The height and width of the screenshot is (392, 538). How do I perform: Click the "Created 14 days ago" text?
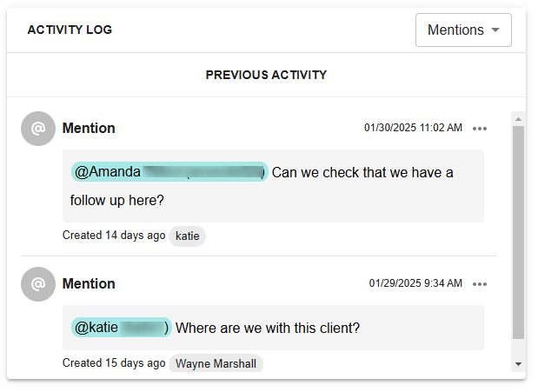coord(114,236)
